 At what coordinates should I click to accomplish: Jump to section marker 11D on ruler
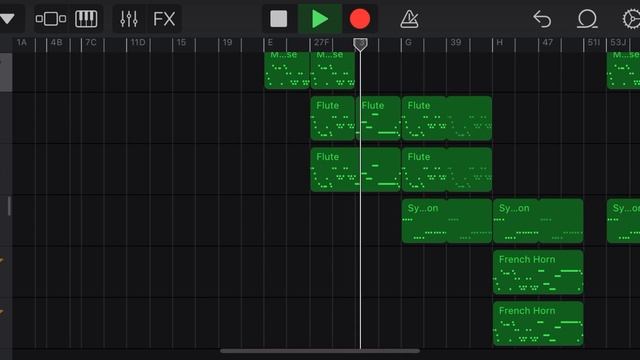click(x=138, y=42)
